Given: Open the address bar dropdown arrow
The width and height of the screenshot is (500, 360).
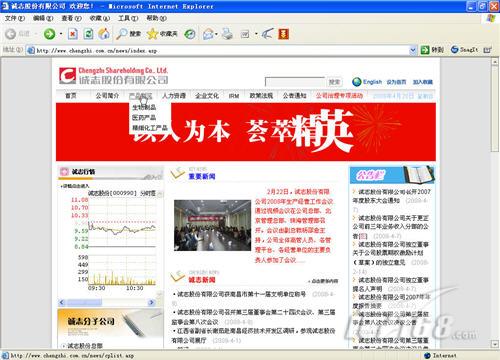Looking at the screenshot, I should (413, 50).
